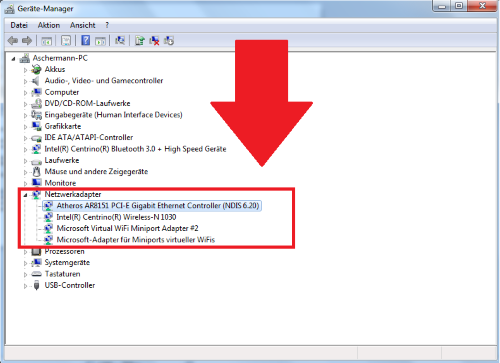Select 'IDE ATA/ATAPI-Controller' label
The width and height of the screenshot is (500, 363).
point(89,137)
